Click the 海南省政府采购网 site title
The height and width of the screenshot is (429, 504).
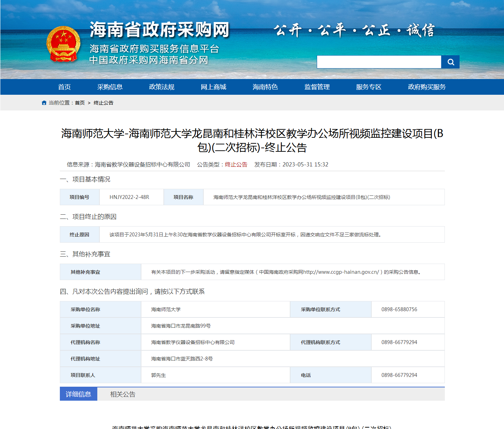tap(160, 29)
